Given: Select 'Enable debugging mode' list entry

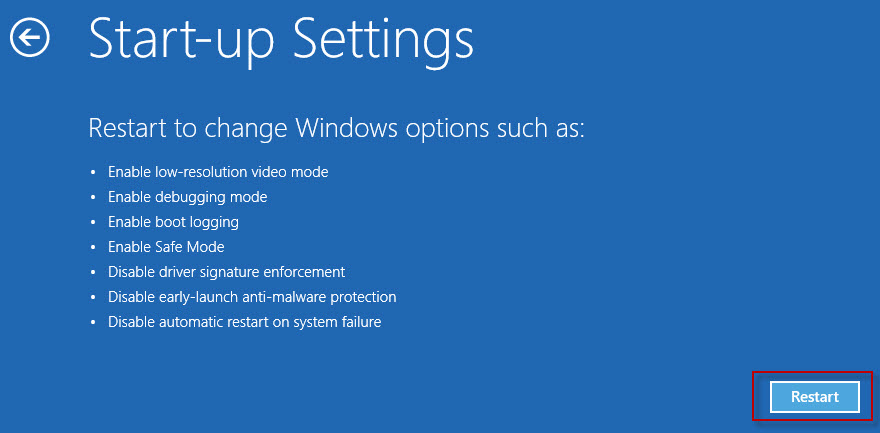Looking at the screenshot, I should (x=187, y=197).
